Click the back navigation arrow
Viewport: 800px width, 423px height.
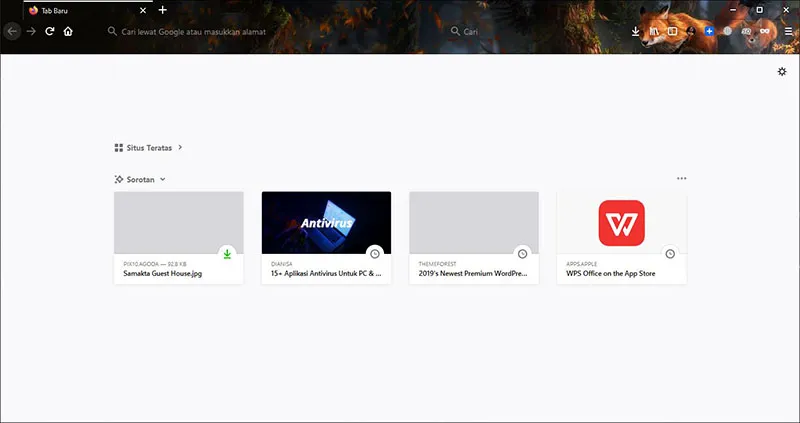tap(12, 31)
